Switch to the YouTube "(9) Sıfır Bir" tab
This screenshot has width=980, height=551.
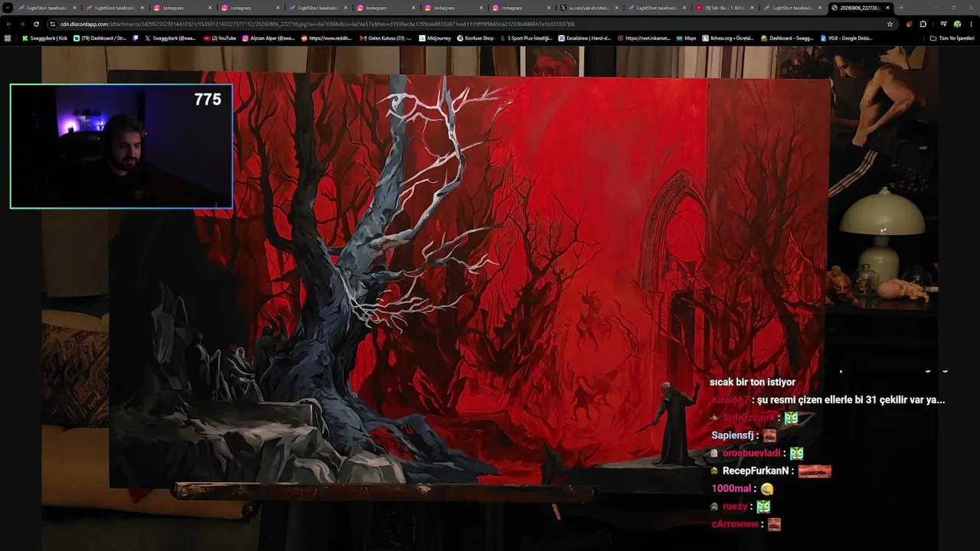(x=724, y=8)
